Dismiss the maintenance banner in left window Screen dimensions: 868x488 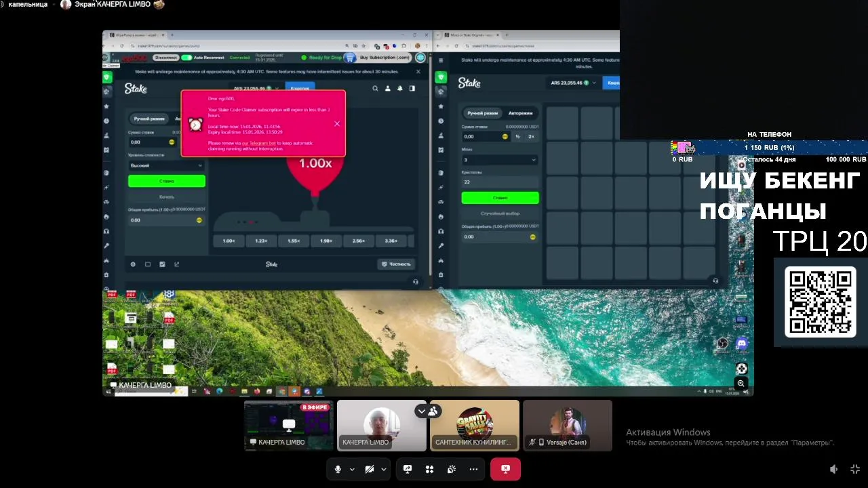(418, 71)
